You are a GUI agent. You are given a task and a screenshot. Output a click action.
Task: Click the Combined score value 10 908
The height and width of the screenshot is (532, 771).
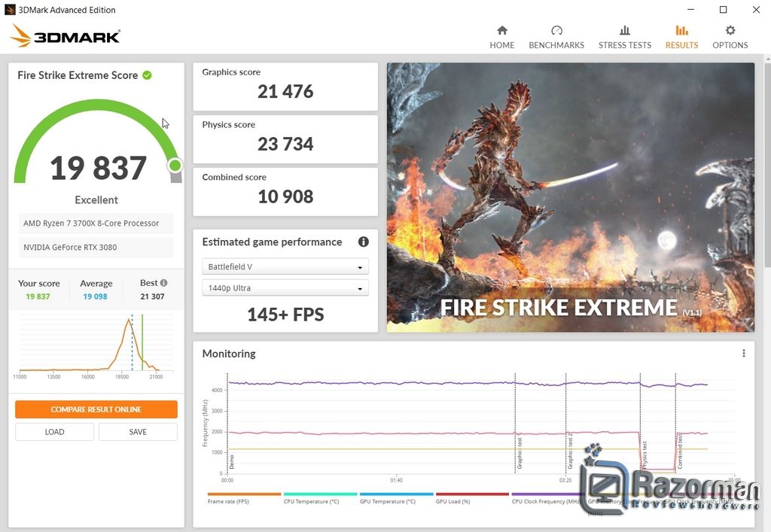[x=285, y=196]
